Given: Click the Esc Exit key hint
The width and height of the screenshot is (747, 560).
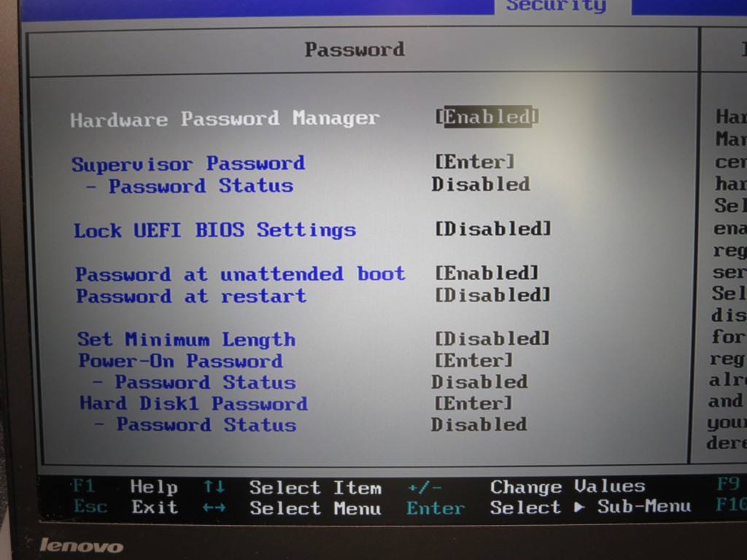Looking at the screenshot, I should click(126, 507).
